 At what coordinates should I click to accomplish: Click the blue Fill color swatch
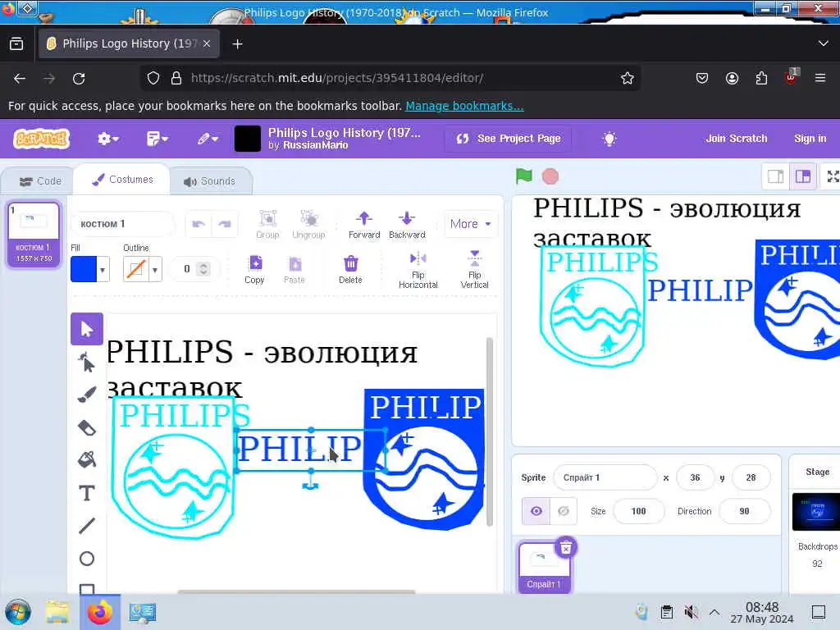click(84, 269)
